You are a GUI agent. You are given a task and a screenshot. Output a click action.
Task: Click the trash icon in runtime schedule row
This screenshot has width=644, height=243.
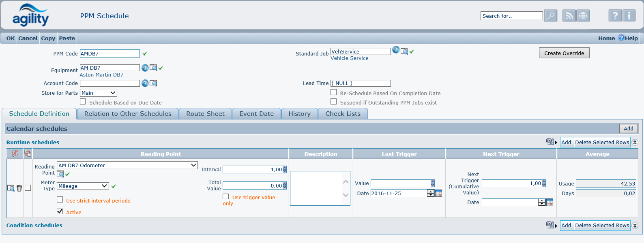pos(19,188)
